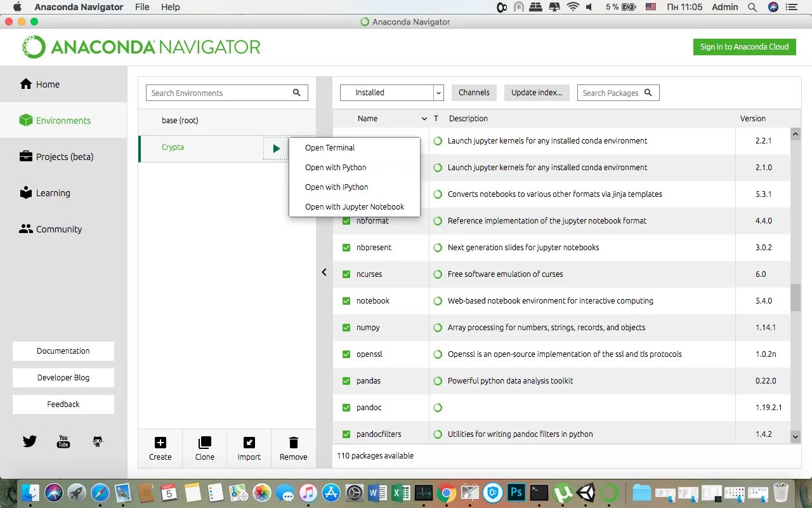The height and width of the screenshot is (508, 812).
Task: Click the Description column header
Action: 468,119
